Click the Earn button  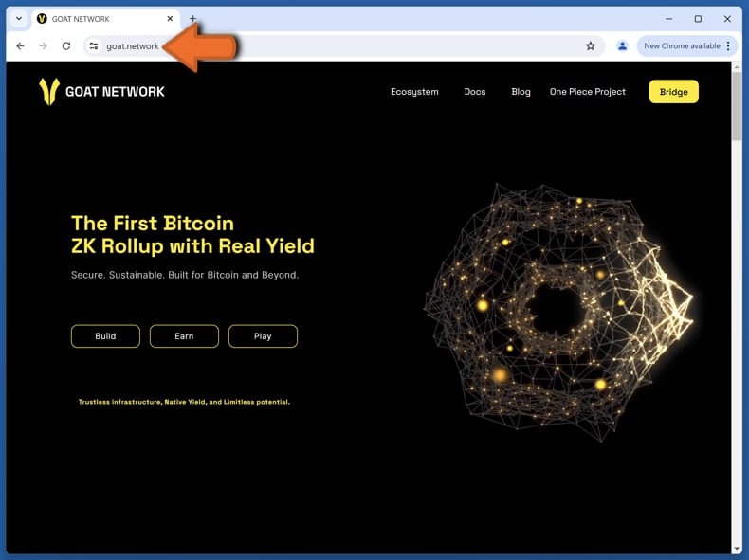click(x=184, y=336)
